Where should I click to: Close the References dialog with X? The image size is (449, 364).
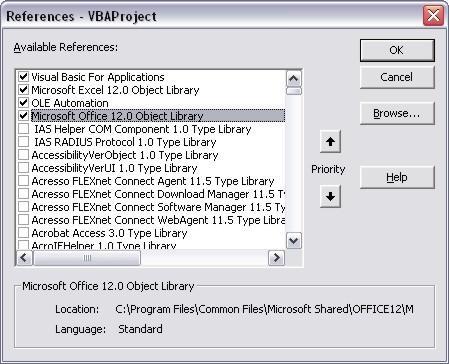(x=433, y=16)
